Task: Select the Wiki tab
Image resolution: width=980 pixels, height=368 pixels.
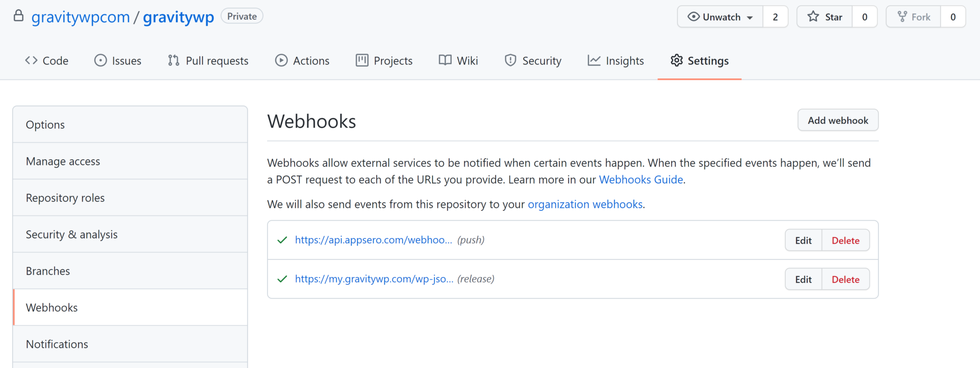Action: coord(458,61)
